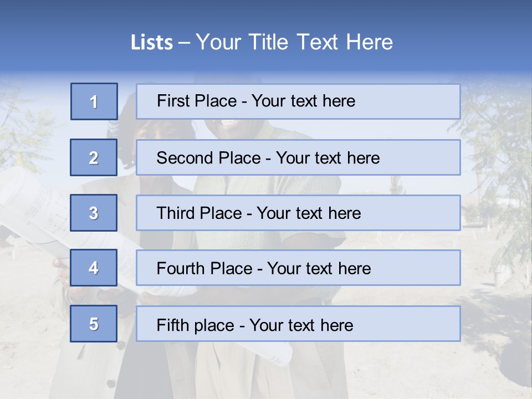Screen dimensions: 532x399
Task: Select the number 4 square
Action: coord(94,268)
